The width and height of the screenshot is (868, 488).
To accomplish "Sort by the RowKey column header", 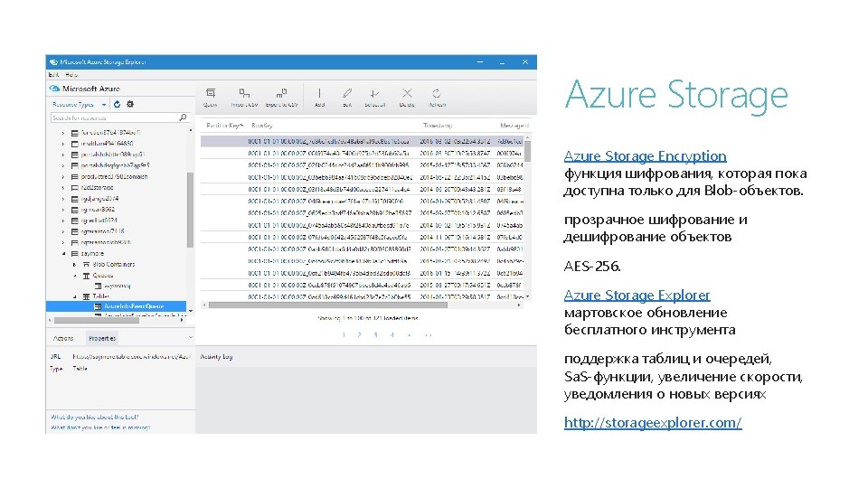I will (x=261, y=126).
